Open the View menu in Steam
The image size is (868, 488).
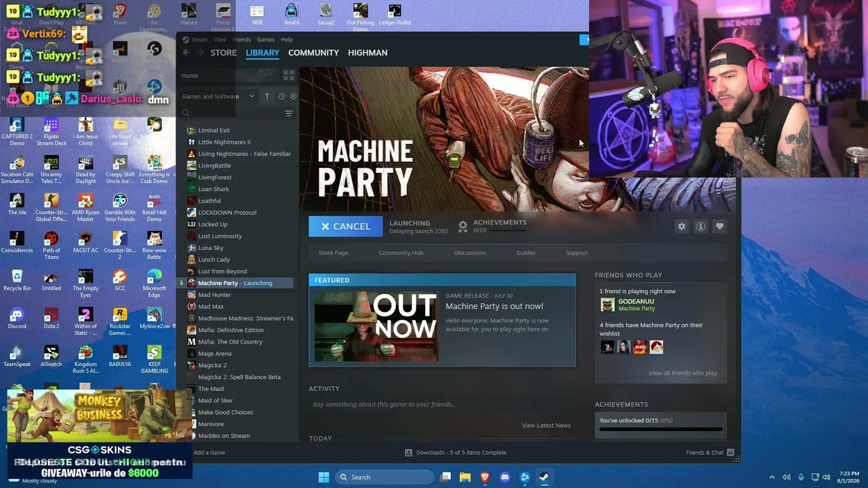(x=220, y=39)
